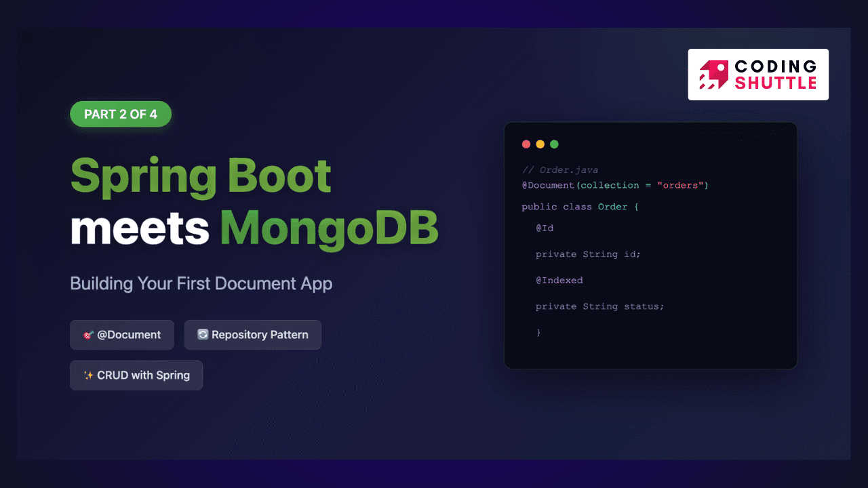868x488 pixels.
Task: Click the "@Id" annotation line
Action: [545, 228]
